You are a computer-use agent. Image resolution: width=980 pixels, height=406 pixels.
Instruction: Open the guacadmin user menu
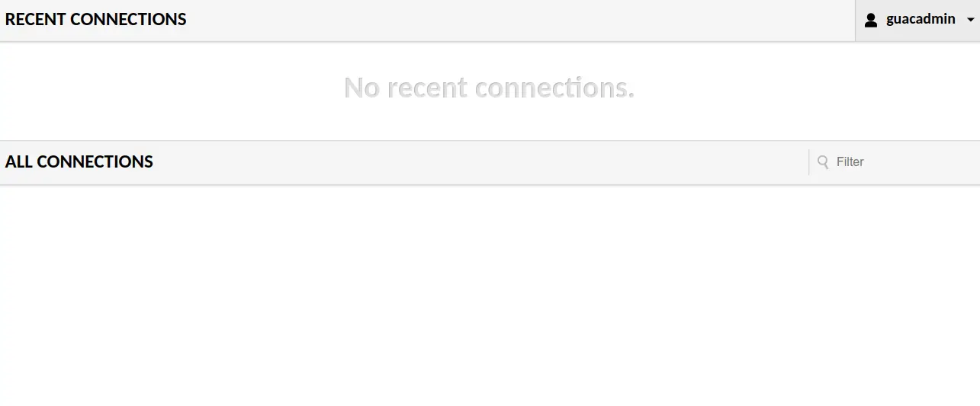click(x=917, y=21)
